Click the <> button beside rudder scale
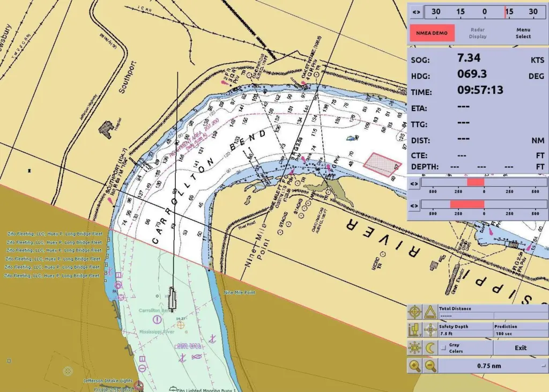549x392 pixels. (x=416, y=12)
